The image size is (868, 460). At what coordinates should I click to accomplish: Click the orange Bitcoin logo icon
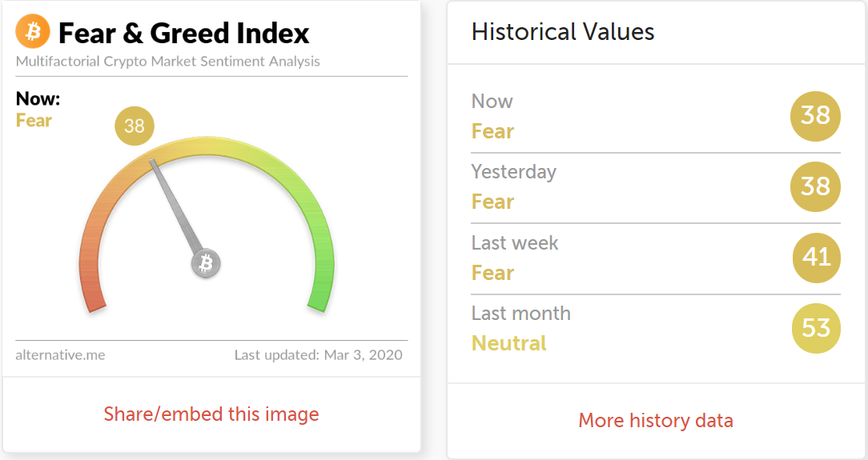click(33, 31)
